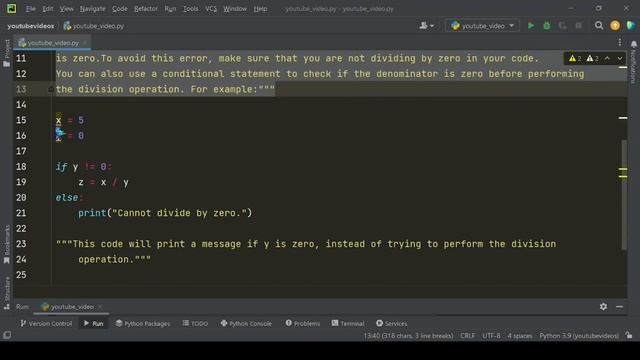640x360 pixels.
Task: Open the TODO tool window
Action: pos(195,323)
